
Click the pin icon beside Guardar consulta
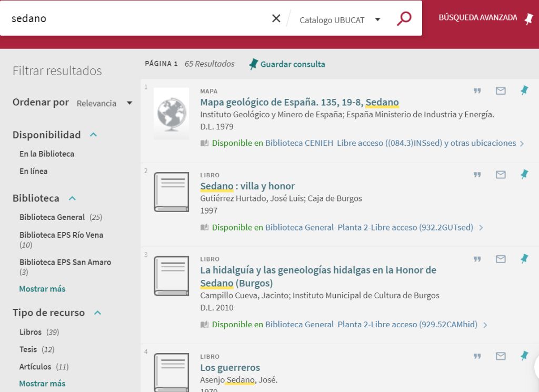[253, 64]
